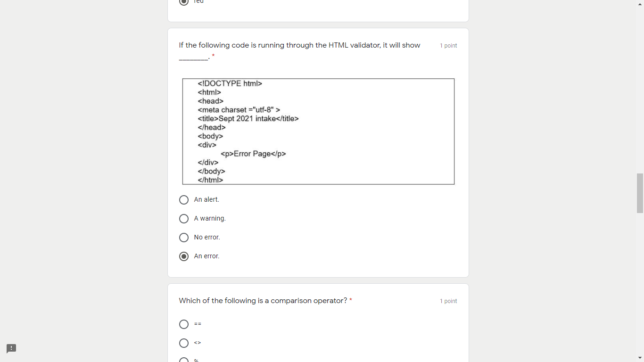Click the vertical scrollbar thumb
644x362 pixels.
[639, 191]
